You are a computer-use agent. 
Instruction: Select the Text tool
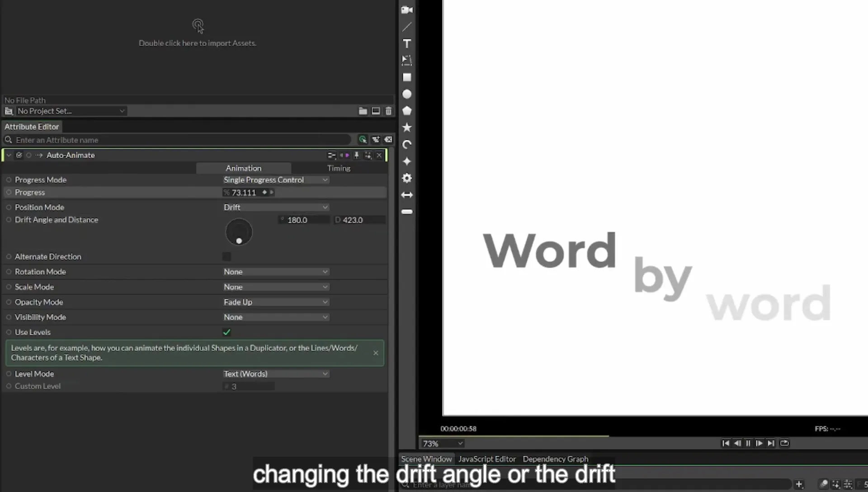click(407, 43)
